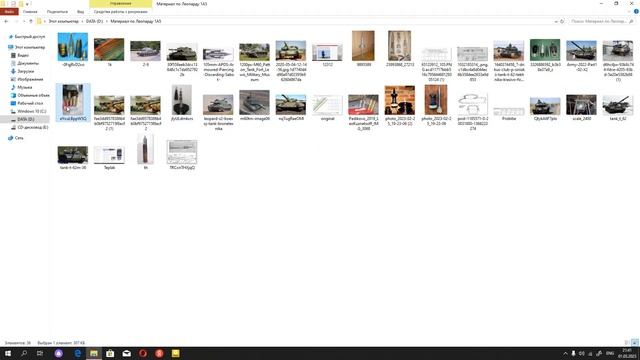The height and width of the screenshot is (360, 640).
Task: Open Загрузки in the sidebar
Action: [26, 71]
